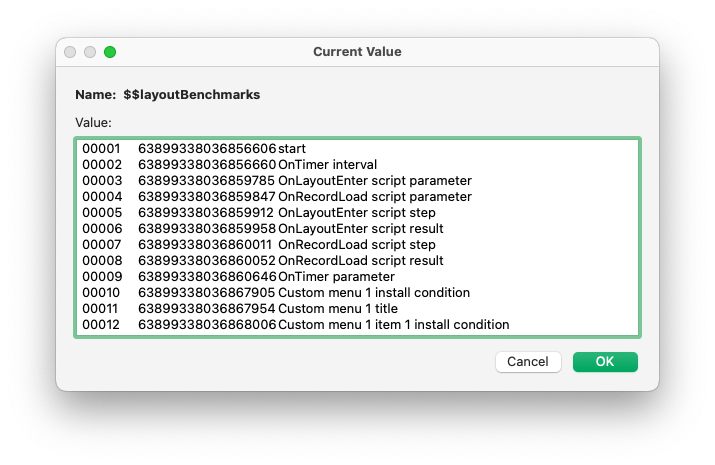Click "Custom menu 1 item 1 install condition"
The image size is (715, 465).
[x=393, y=324]
